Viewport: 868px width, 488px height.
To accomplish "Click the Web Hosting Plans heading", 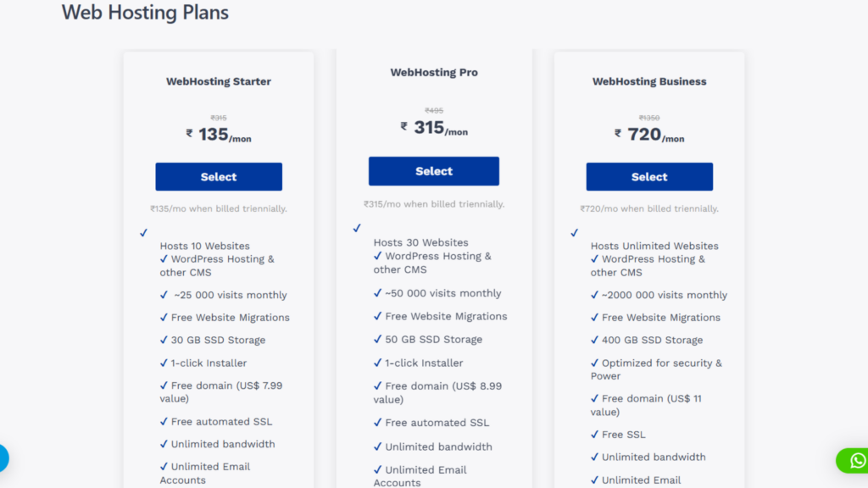I will click(145, 13).
